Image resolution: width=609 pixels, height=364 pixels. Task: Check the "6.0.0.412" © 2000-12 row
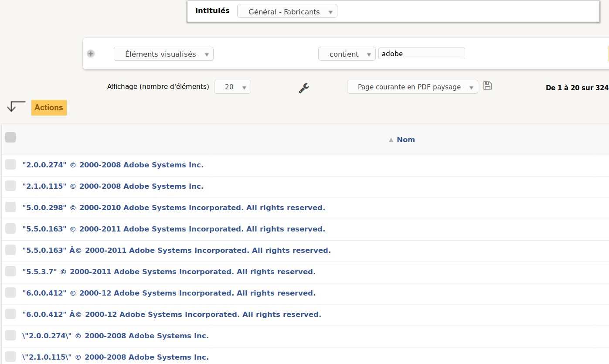(10, 293)
